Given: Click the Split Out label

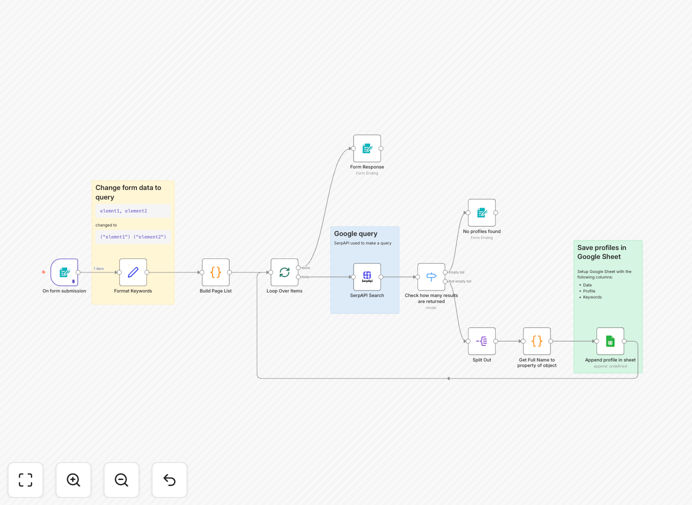Looking at the screenshot, I should point(482,360).
